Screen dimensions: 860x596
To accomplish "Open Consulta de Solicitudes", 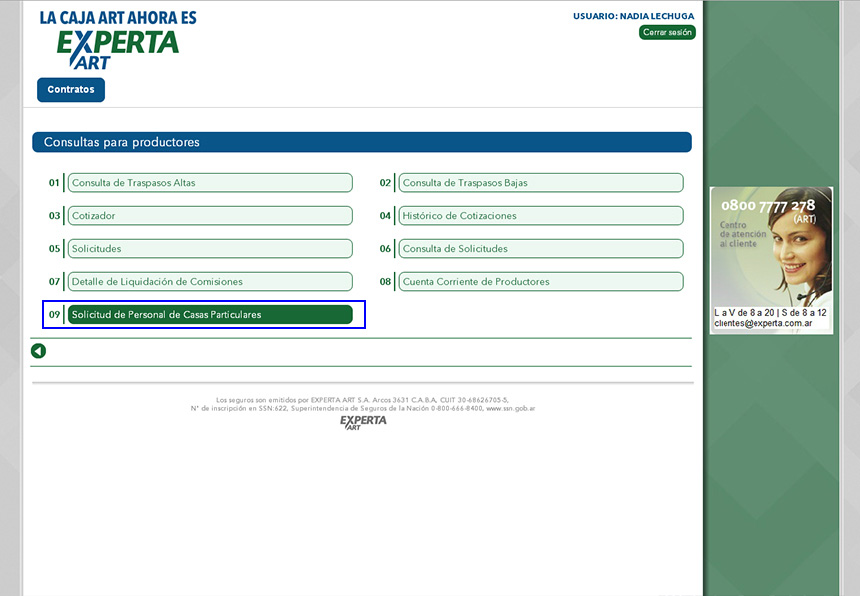I will click(541, 248).
